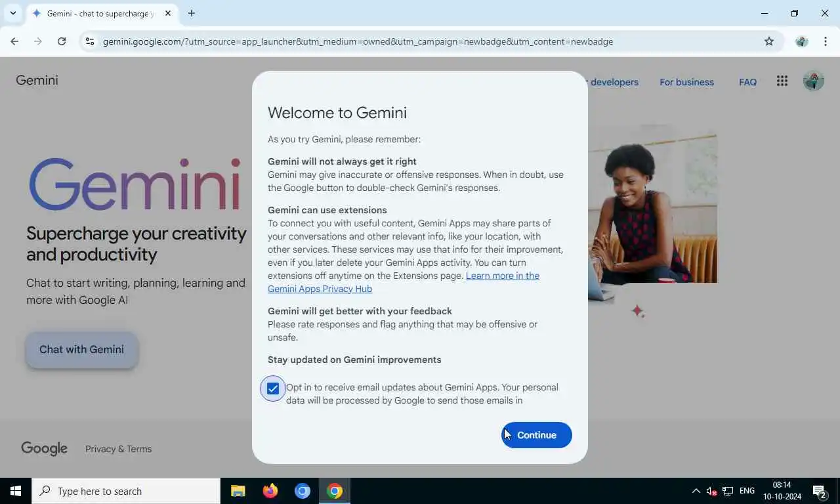Uncheck the opt-in email updates checkbox
Screen dimensions: 840x504
coord(273,388)
